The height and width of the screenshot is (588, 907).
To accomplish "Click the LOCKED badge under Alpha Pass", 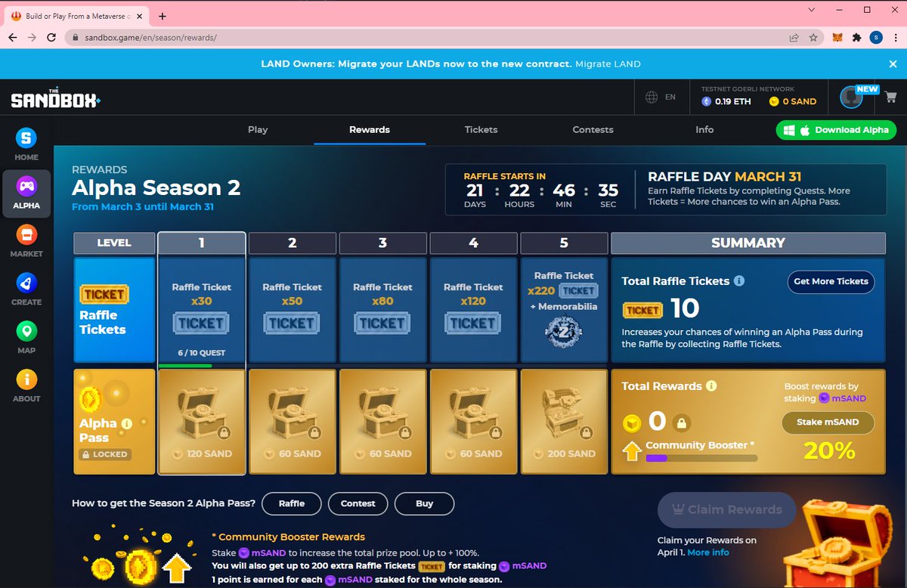I will point(105,454).
